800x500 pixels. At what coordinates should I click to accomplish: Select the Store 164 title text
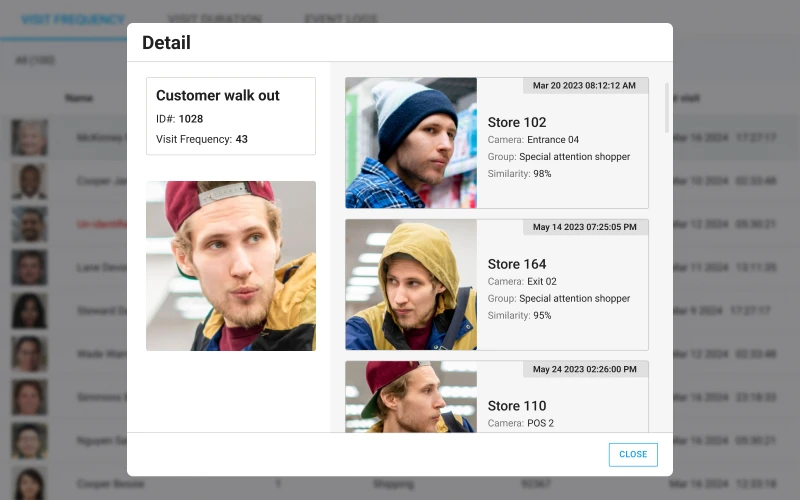tap(517, 264)
